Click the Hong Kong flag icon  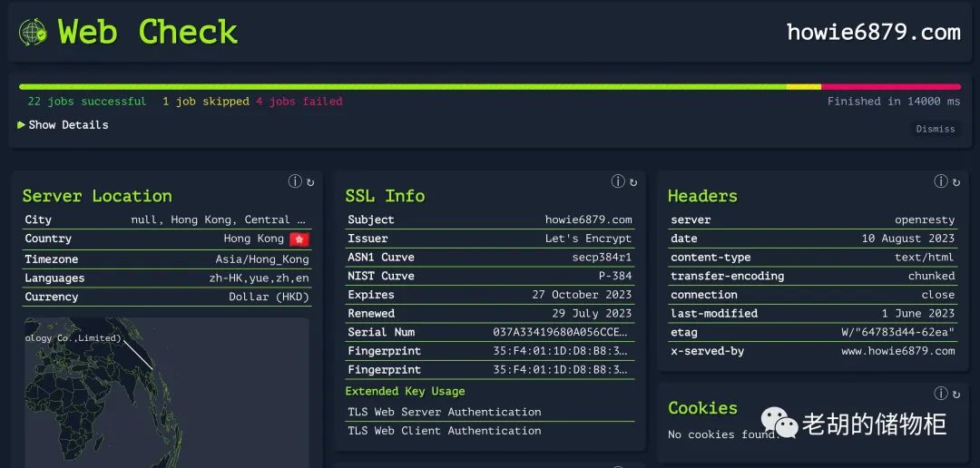(299, 239)
